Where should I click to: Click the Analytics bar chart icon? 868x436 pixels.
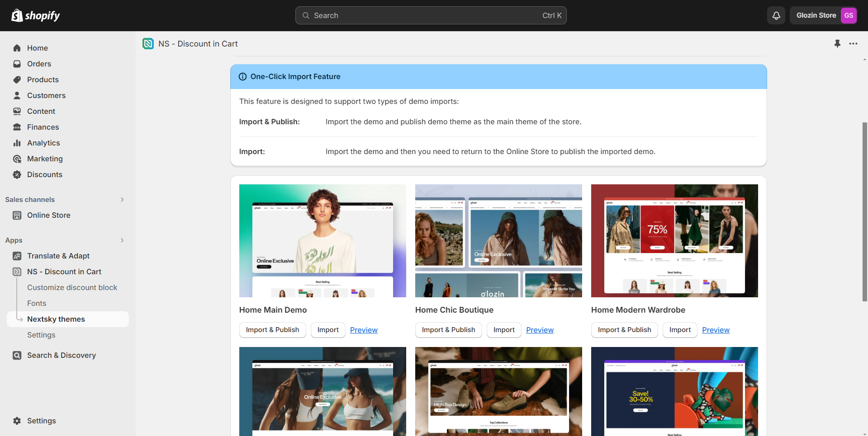17,143
